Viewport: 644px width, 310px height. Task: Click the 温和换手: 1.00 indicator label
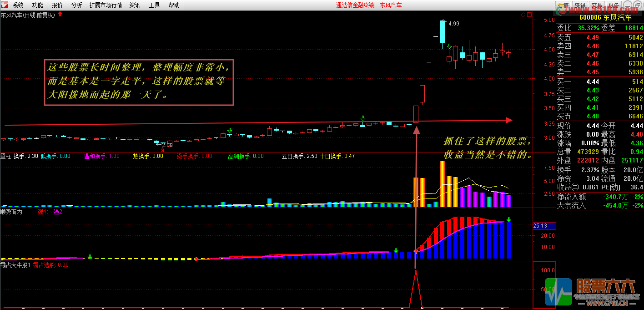click(102, 156)
